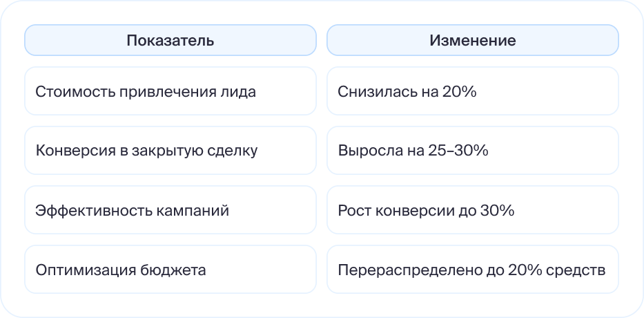This screenshot has width=644, height=318.
Task: Select the Снизилась на 20% cell
Action: 472,91
